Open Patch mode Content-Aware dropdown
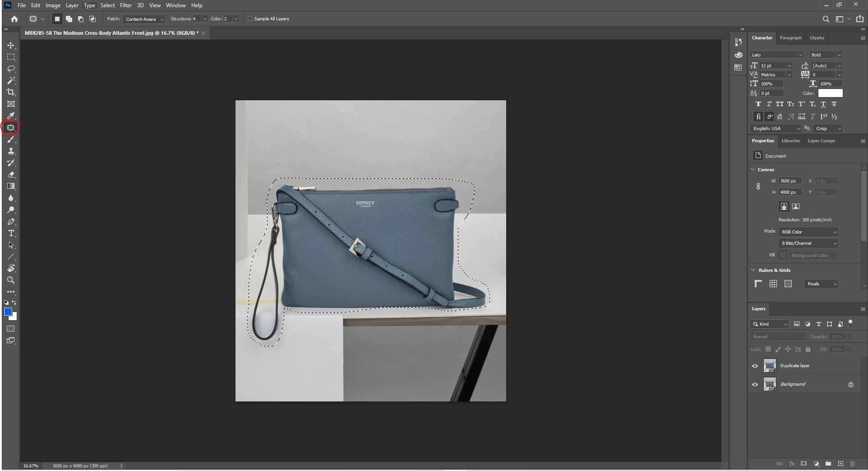The width and height of the screenshot is (868, 471). tap(144, 19)
